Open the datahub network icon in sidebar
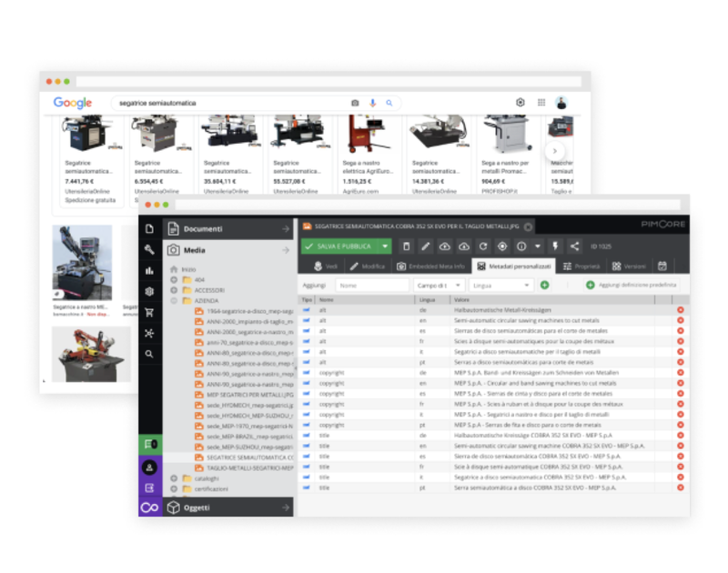The image size is (728, 573). pos(149,333)
